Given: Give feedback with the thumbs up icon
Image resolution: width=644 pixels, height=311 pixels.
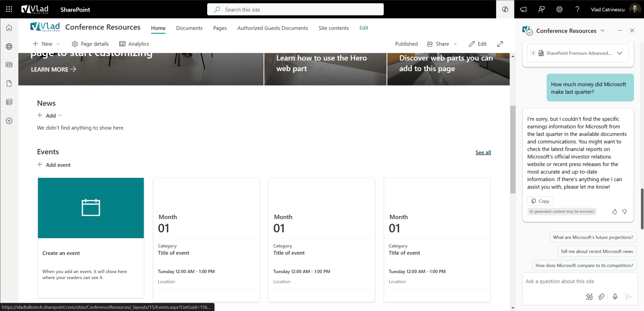Looking at the screenshot, I should click(615, 211).
